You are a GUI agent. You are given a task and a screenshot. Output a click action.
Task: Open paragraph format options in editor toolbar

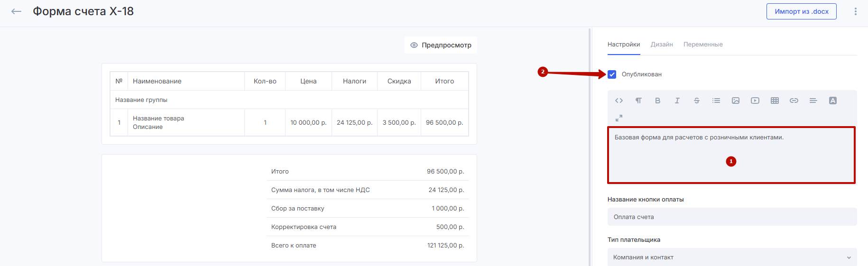(x=638, y=101)
